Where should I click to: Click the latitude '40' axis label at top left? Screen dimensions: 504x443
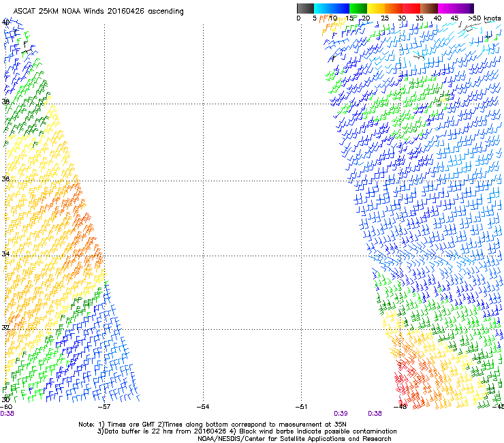tap(5, 22)
